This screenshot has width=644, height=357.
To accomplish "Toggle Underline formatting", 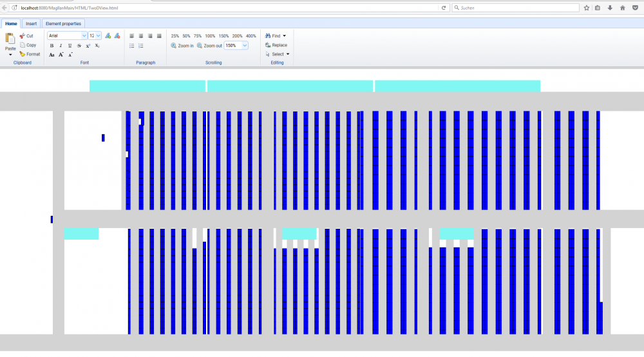I will (x=70, y=46).
